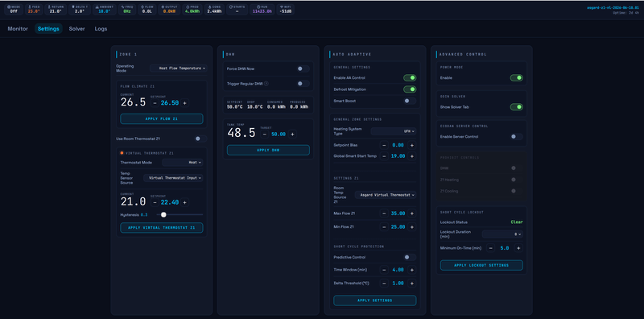This screenshot has width=644, height=319.
Task: Decrease Flow Climate Z1 setpoint with minus
Action: pos(155,103)
